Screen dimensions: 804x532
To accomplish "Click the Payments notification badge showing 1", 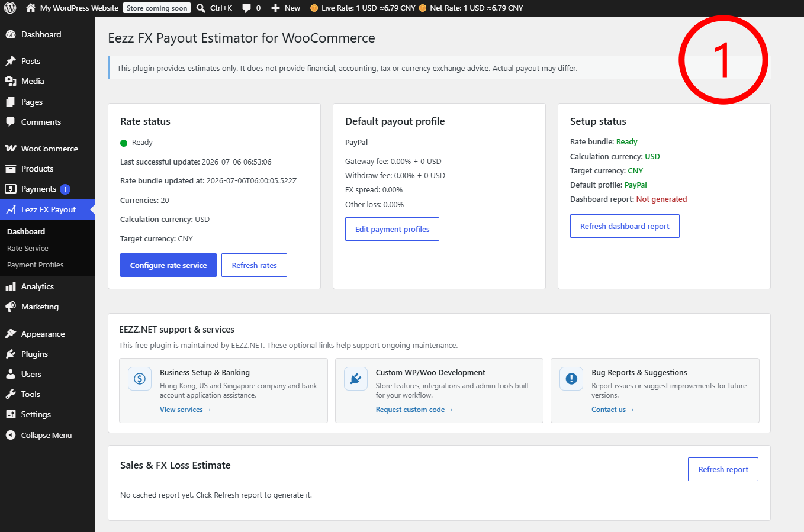I will pos(65,189).
